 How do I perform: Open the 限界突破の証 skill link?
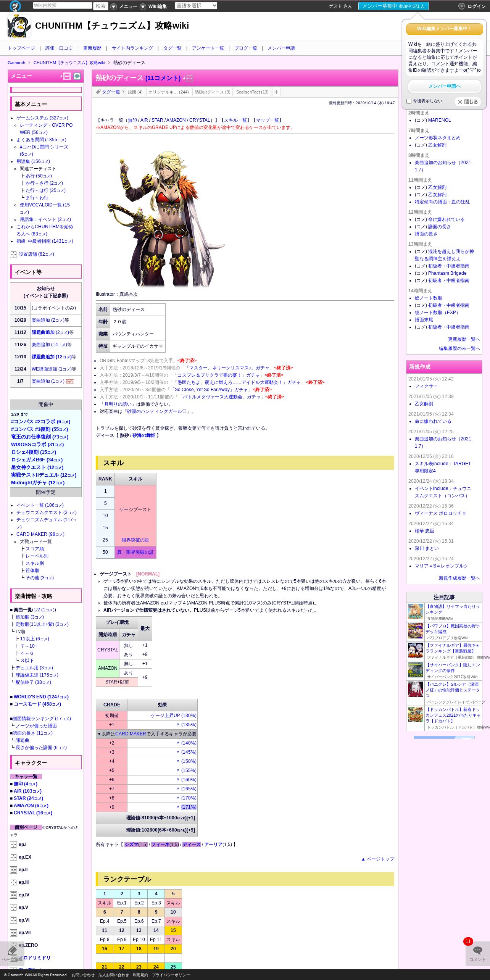tap(135, 540)
